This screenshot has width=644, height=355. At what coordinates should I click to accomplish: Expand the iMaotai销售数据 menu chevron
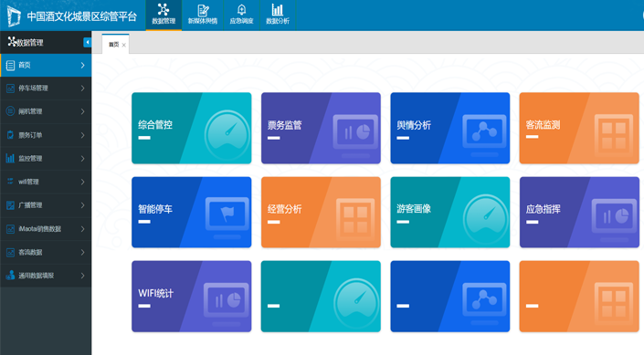pyautogui.click(x=82, y=228)
